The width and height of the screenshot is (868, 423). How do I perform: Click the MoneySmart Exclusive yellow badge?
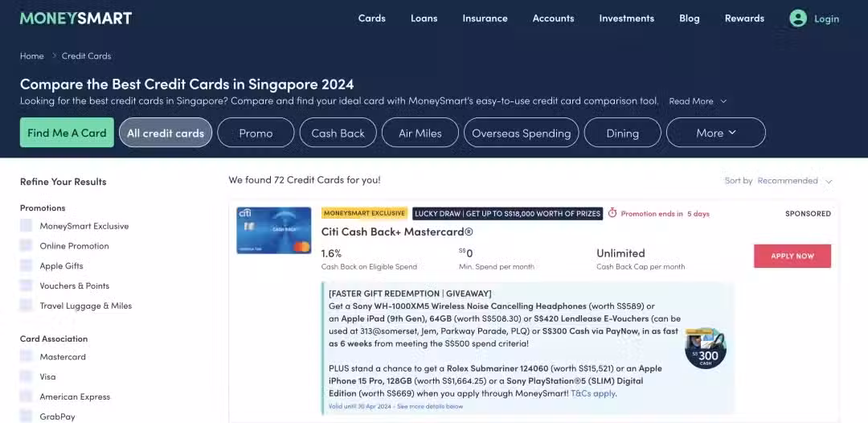[364, 213]
